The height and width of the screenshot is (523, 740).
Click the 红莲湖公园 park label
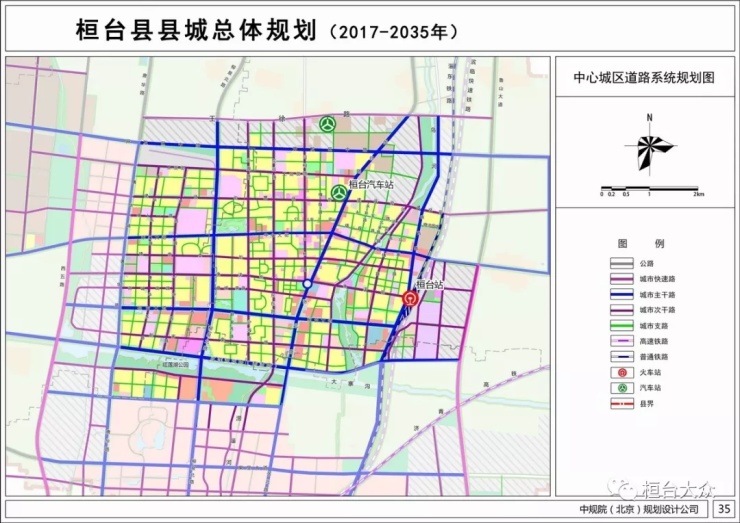tap(176, 365)
